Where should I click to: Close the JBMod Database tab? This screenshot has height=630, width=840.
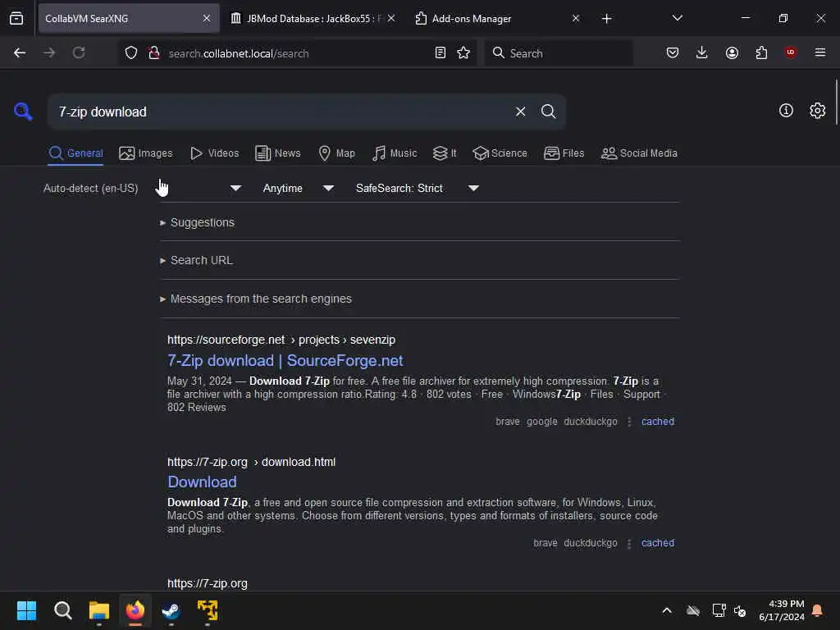(x=391, y=18)
